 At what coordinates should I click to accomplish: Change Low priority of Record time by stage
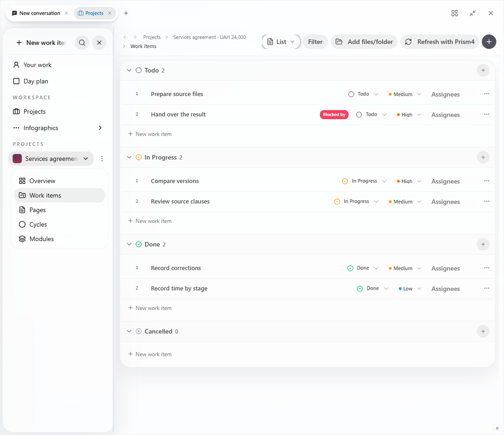(x=410, y=289)
